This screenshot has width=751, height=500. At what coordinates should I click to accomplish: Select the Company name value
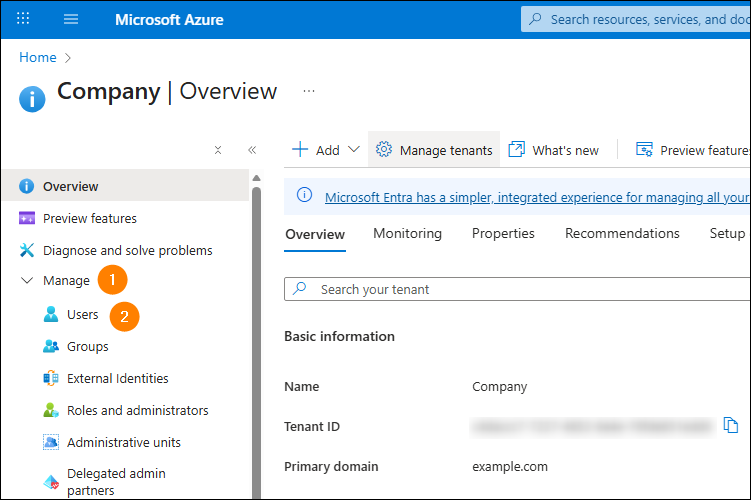tap(500, 386)
